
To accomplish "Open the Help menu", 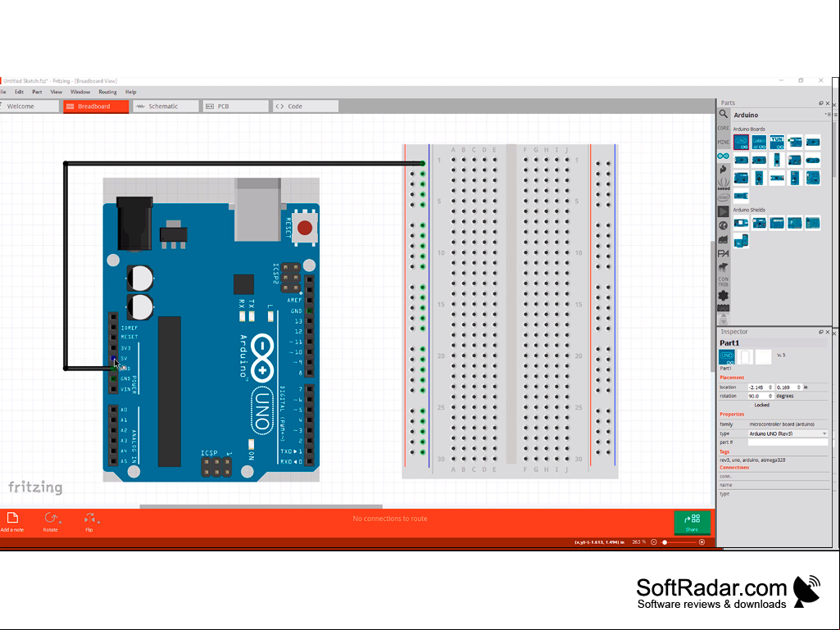I will (131, 92).
